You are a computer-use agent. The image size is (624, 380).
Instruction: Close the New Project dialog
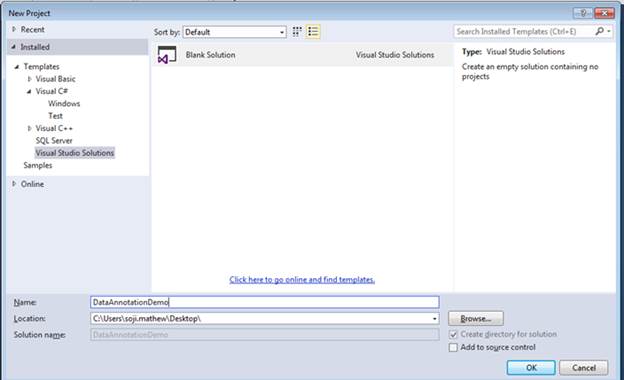click(604, 13)
